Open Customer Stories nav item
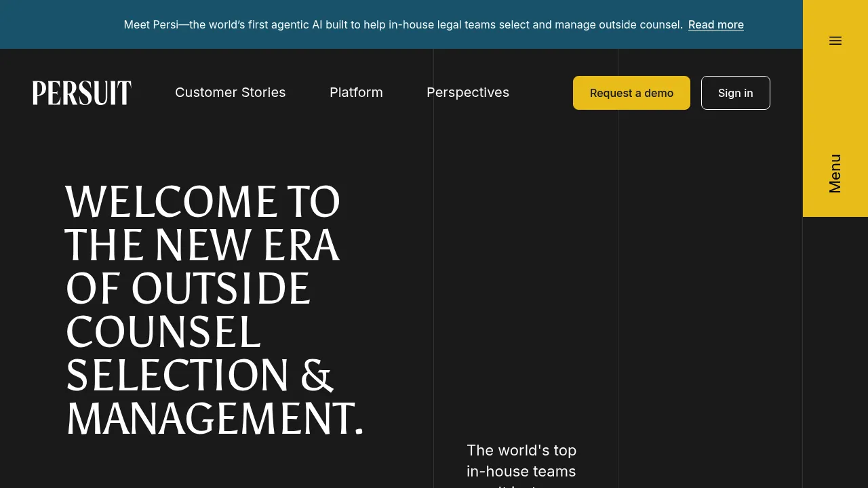 (x=231, y=92)
